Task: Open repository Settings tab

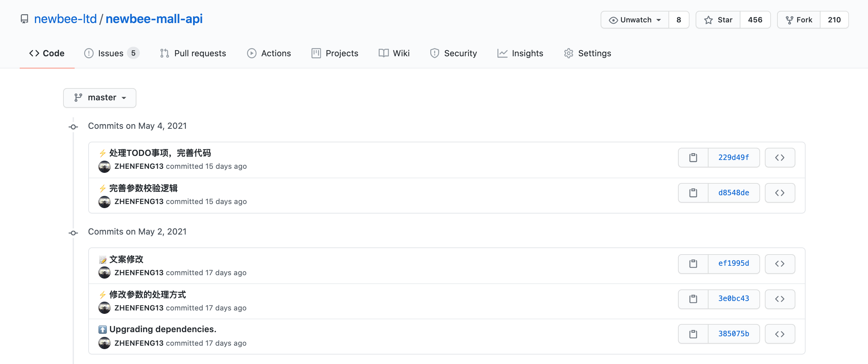Action: 587,53
